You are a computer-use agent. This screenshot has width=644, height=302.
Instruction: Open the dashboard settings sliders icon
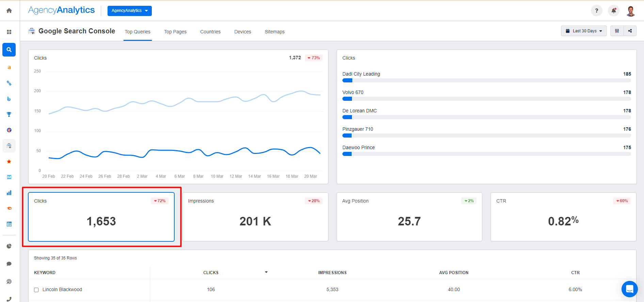point(617,31)
